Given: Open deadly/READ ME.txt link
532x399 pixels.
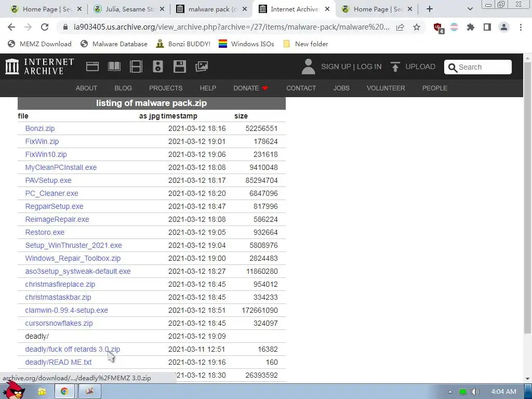Looking at the screenshot, I should point(58,362).
